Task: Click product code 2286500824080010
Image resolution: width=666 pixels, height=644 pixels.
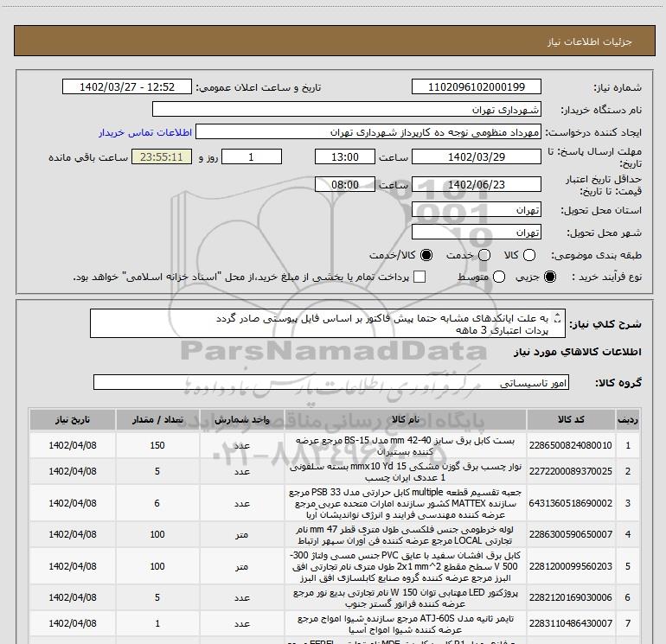Action: (571, 445)
